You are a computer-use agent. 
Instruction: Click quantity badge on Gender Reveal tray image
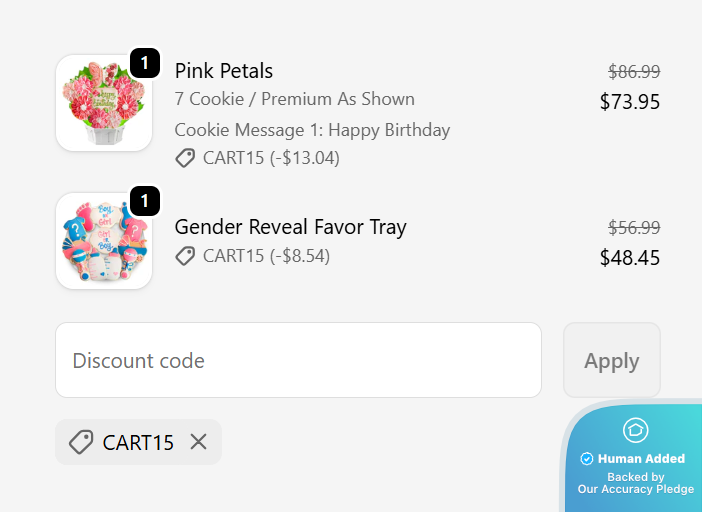(145, 201)
